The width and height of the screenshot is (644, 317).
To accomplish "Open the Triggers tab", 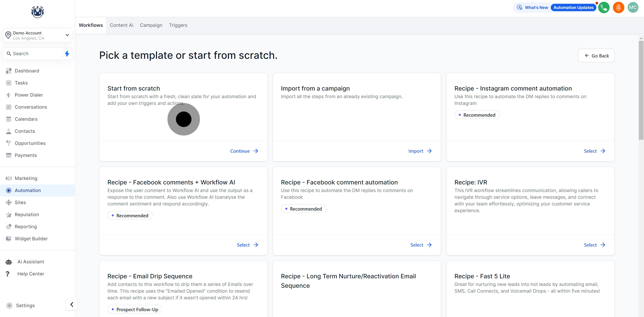I will click(x=178, y=25).
